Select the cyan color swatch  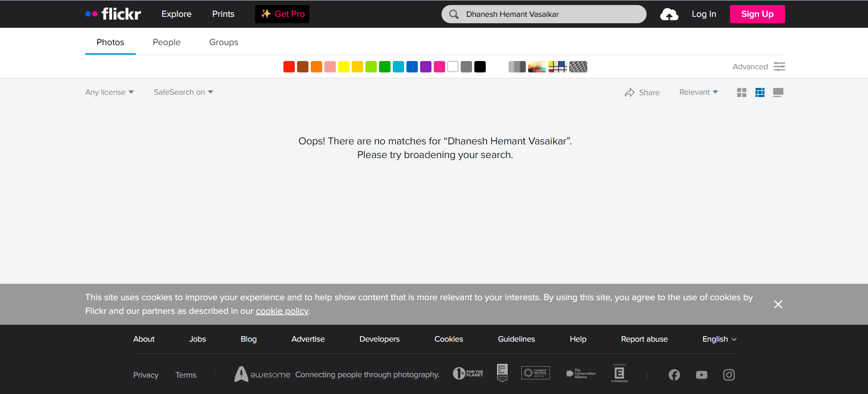point(398,67)
